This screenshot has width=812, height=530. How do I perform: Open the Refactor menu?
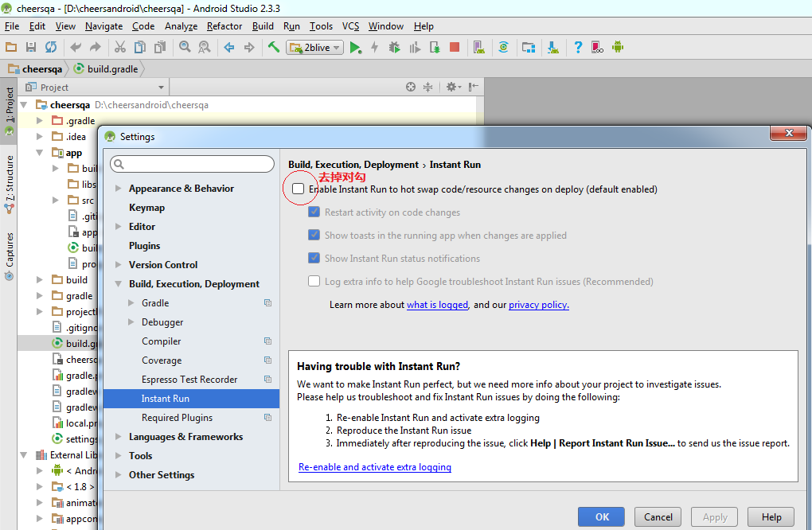tap(224, 26)
